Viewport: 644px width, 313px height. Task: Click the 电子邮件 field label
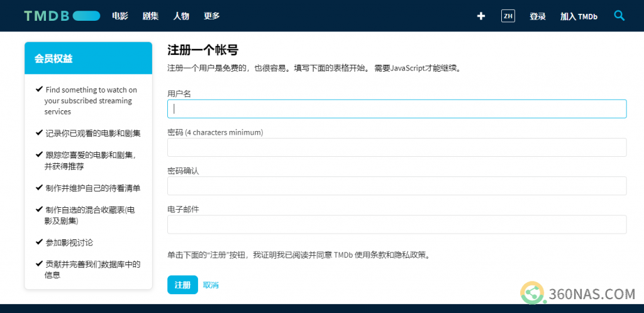pos(183,209)
